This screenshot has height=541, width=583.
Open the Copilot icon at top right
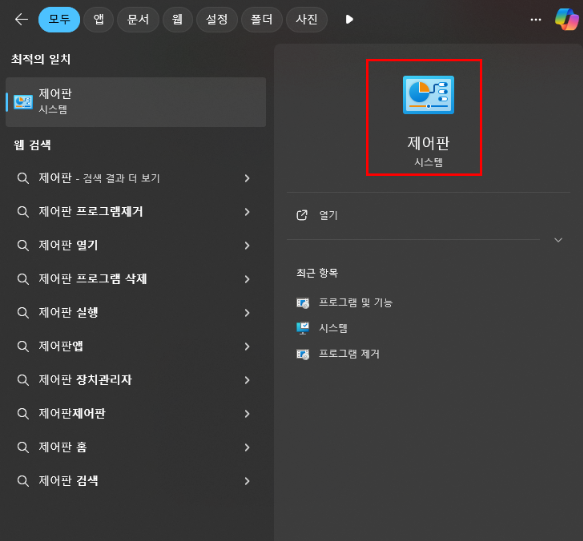pyautogui.click(x=567, y=19)
